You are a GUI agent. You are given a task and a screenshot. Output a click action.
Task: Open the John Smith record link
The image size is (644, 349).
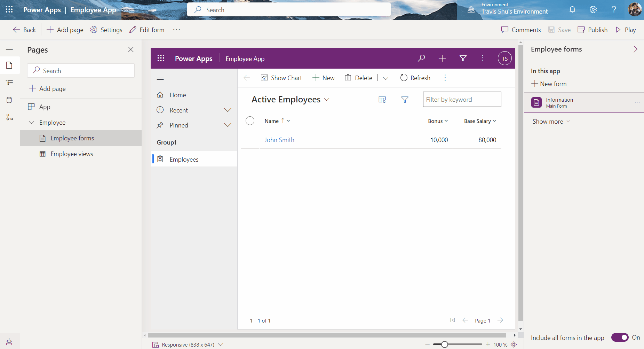point(279,140)
